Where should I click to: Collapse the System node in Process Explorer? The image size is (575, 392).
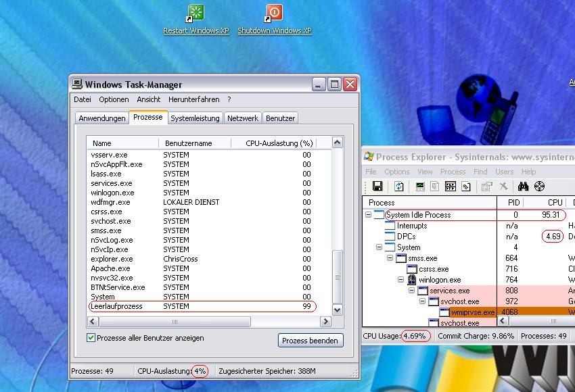(379, 247)
